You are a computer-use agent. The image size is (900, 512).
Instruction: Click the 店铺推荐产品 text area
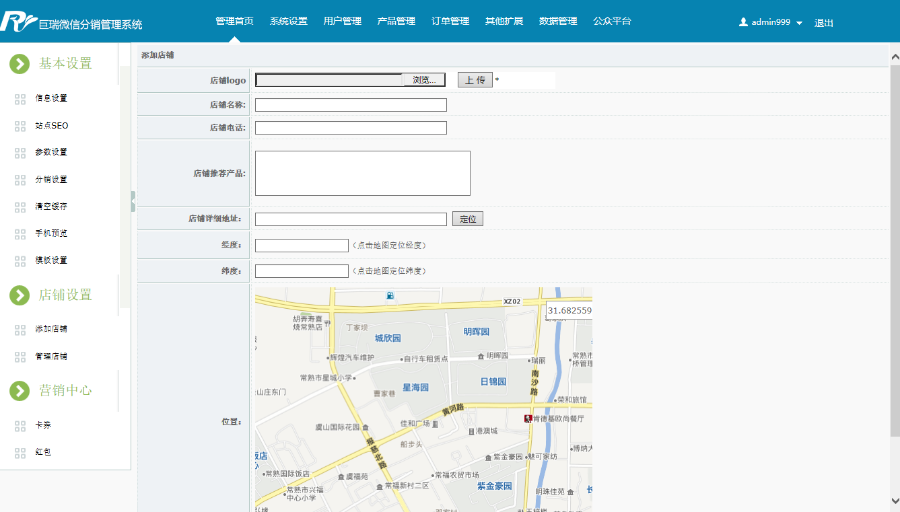pyautogui.click(x=363, y=173)
